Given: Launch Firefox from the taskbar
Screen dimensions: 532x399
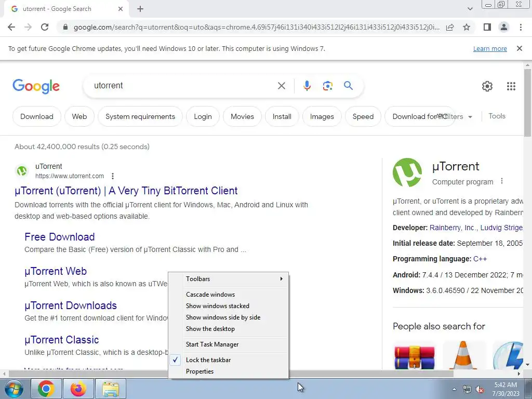Looking at the screenshot, I should coord(78,389).
